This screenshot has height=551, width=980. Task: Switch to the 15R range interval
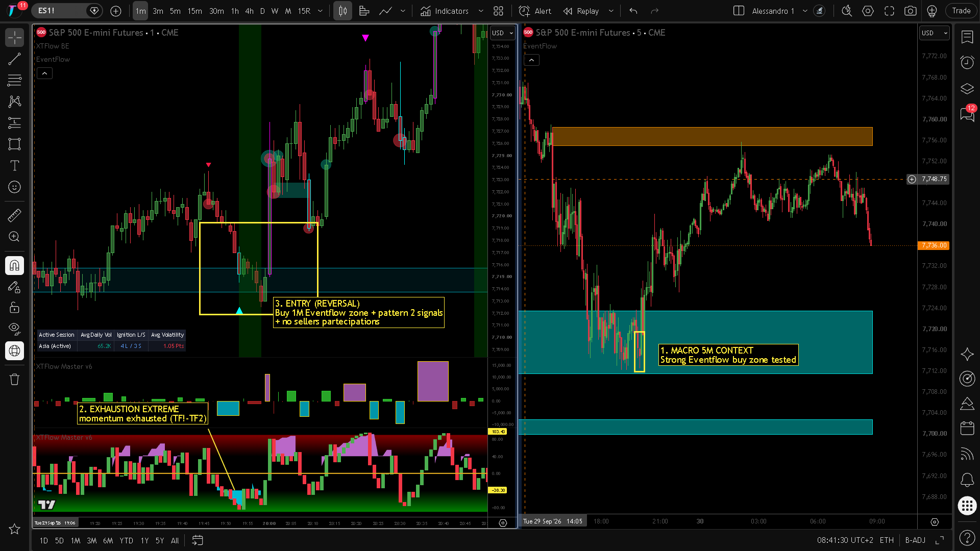(304, 11)
